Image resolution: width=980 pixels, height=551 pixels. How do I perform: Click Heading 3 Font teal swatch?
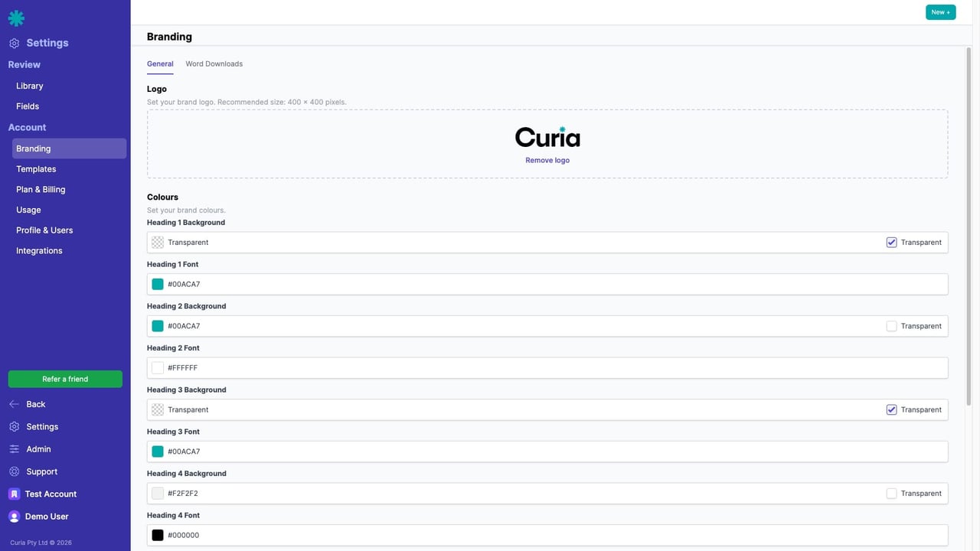(x=158, y=452)
